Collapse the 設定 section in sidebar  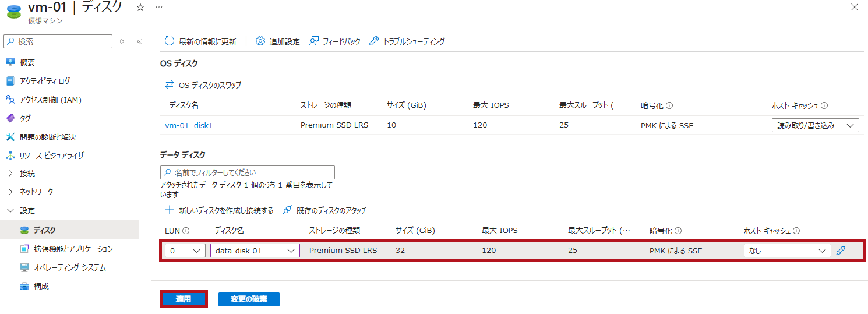tap(10, 211)
